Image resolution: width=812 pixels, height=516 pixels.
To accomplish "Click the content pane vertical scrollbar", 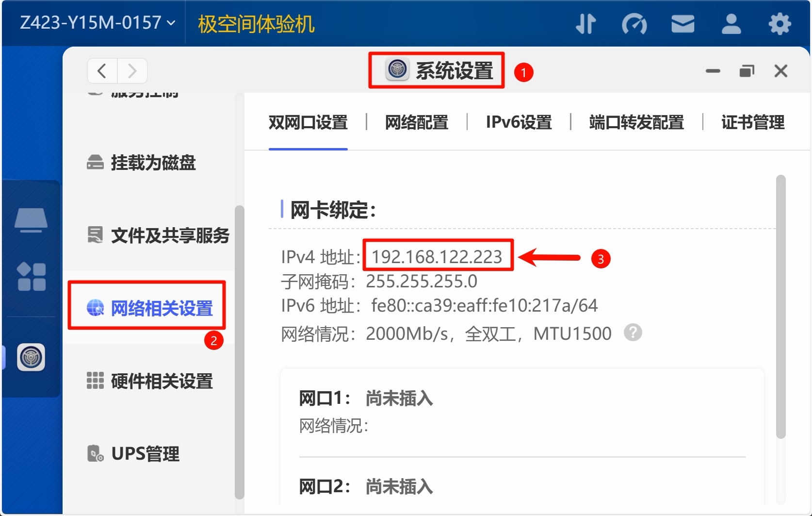I will coord(780,307).
